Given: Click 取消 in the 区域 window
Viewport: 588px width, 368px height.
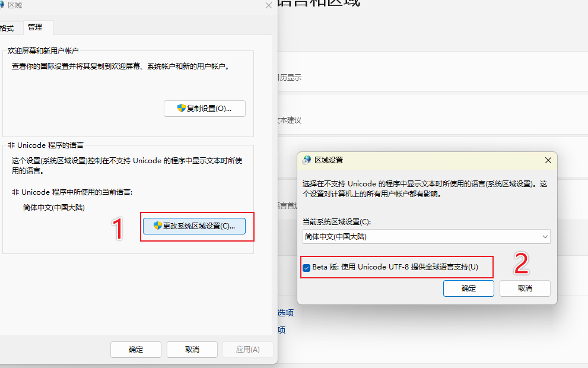Looking at the screenshot, I should click(x=192, y=350).
